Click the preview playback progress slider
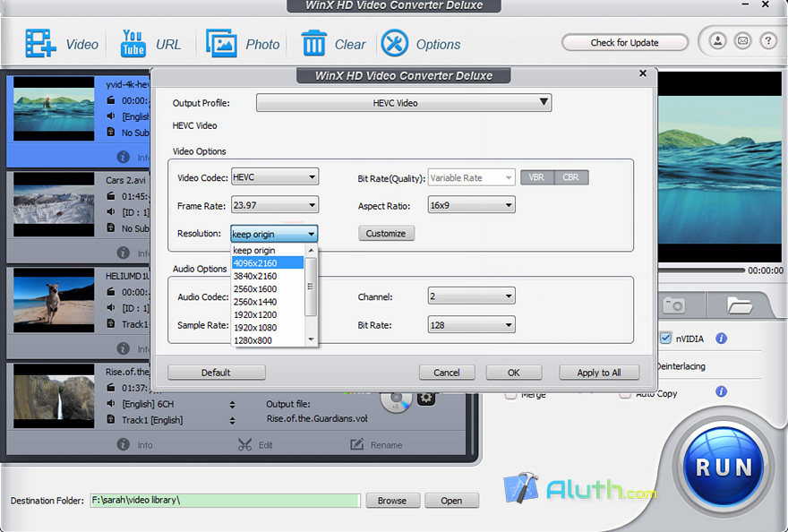 (701, 270)
